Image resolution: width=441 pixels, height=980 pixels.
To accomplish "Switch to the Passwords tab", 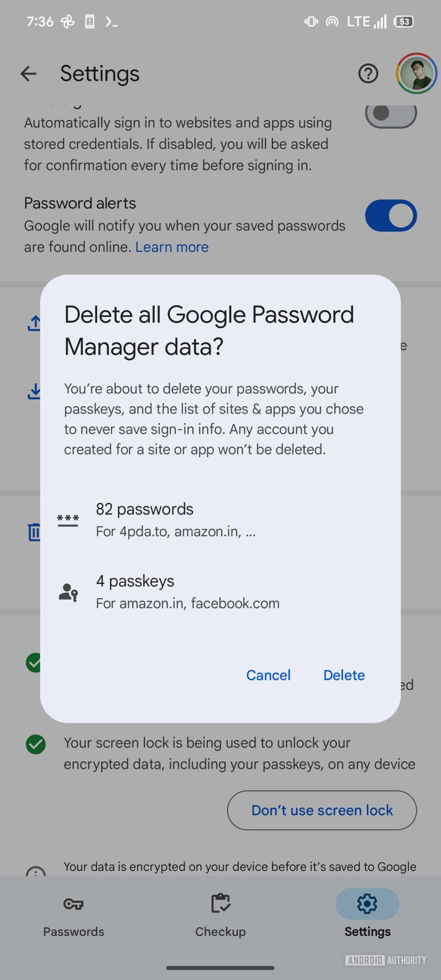I will tap(73, 916).
